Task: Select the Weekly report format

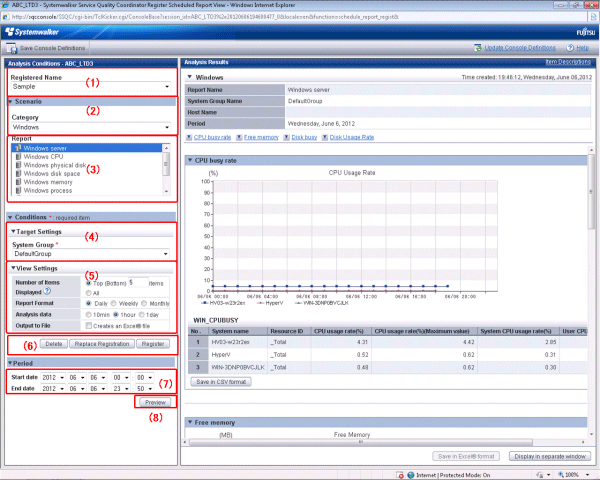Action: 114,303
